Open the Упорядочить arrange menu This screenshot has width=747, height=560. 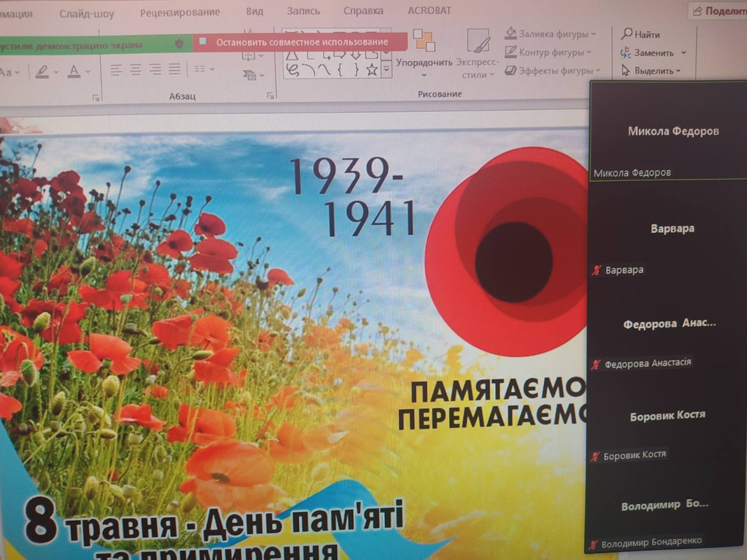point(424,53)
